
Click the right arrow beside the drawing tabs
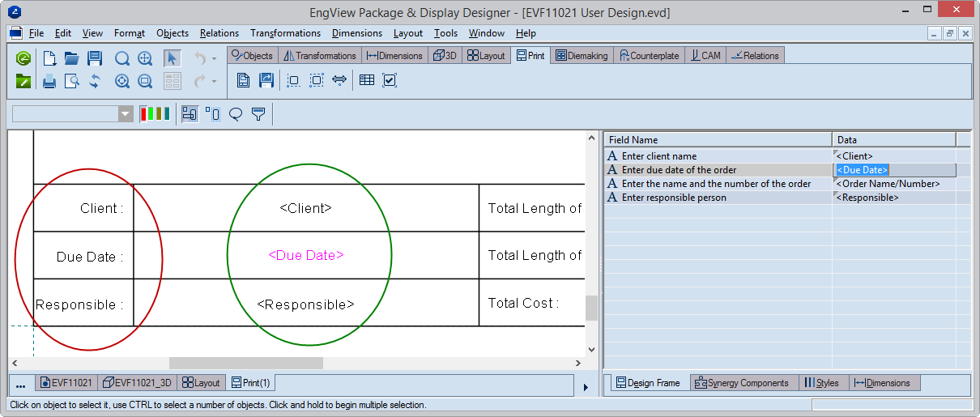tap(586, 387)
